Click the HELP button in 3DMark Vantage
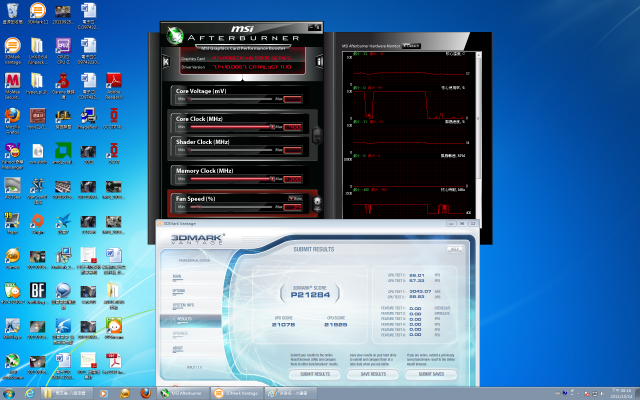This screenshot has width=640, height=400. pyautogui.click(x=455, y=249)
